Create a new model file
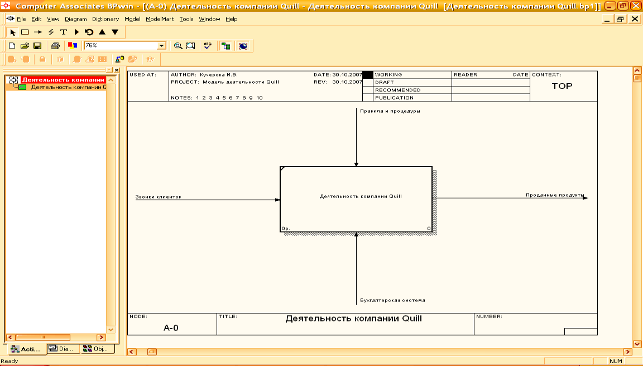This screenshot has width=643, height=366. point(12,45)
